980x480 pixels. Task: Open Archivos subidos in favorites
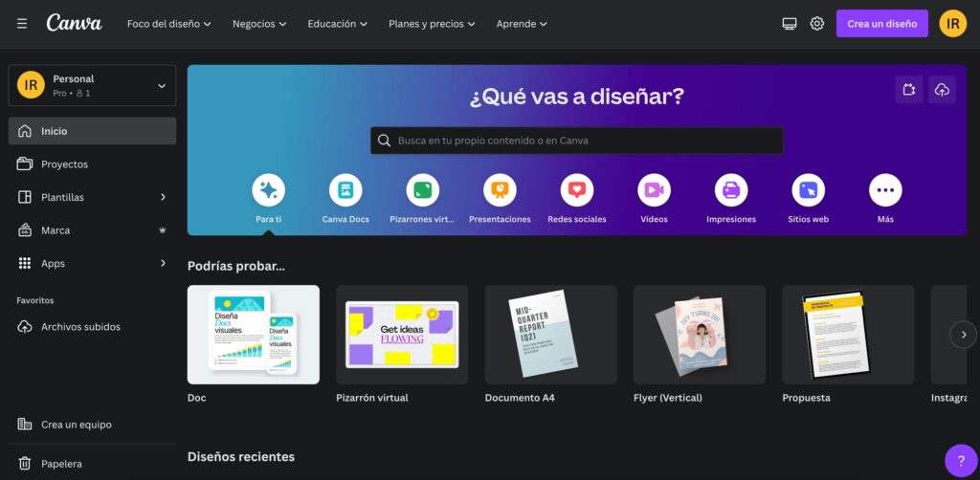[92, 326]
